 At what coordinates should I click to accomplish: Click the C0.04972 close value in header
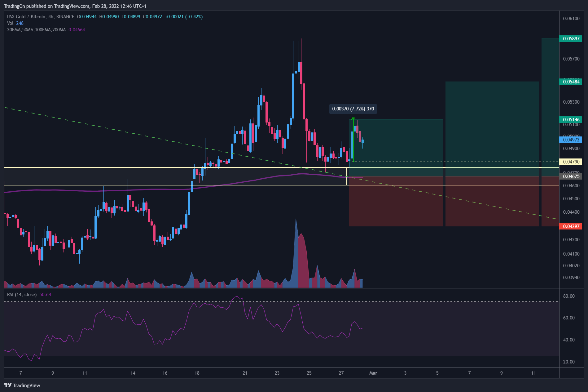(x=152, y=17)
